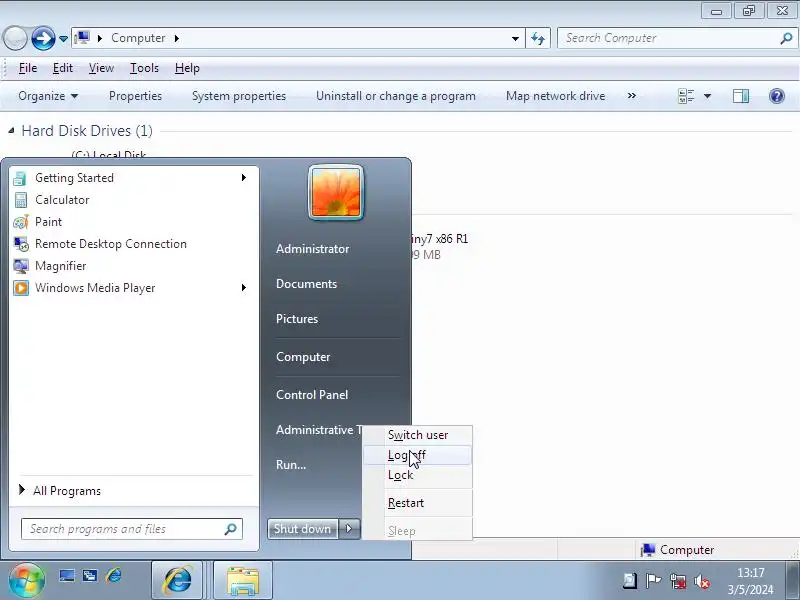The image size is (800, 600).
Task: Click Uninstall or change a program
Action: tap(396, 96)
